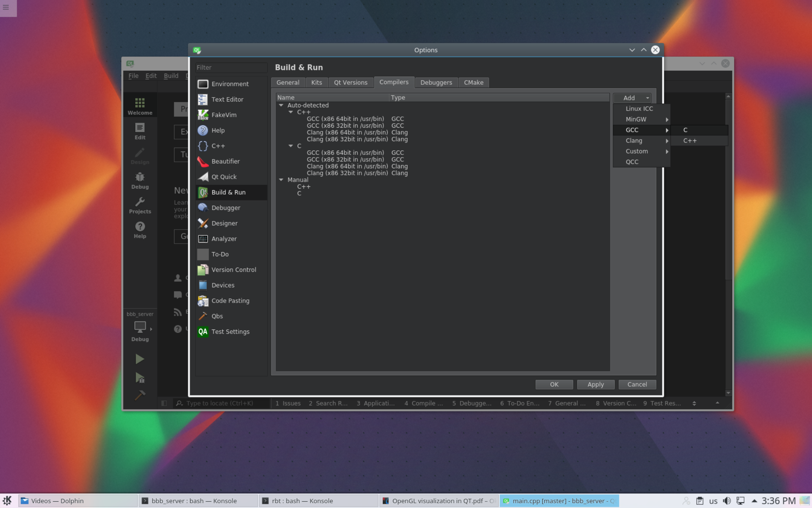The image size is (812, 508).
Task: Open the volume control in system tray
Action: 727,501
